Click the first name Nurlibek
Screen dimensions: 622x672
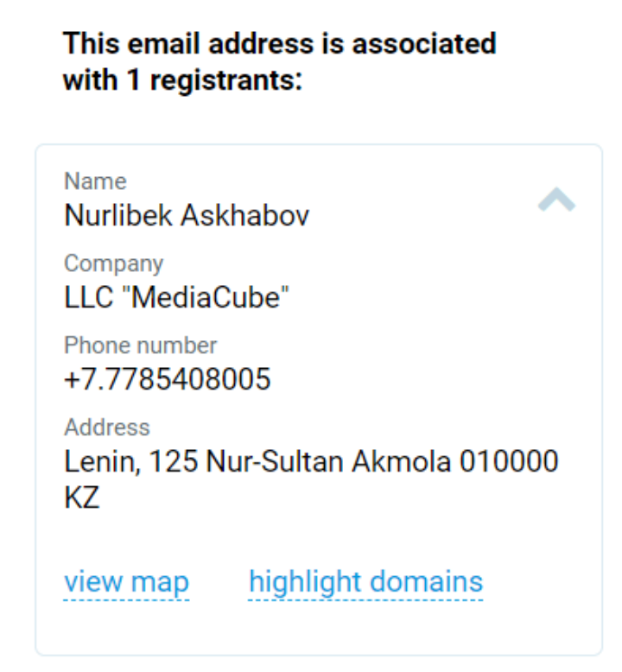(118, 216)
